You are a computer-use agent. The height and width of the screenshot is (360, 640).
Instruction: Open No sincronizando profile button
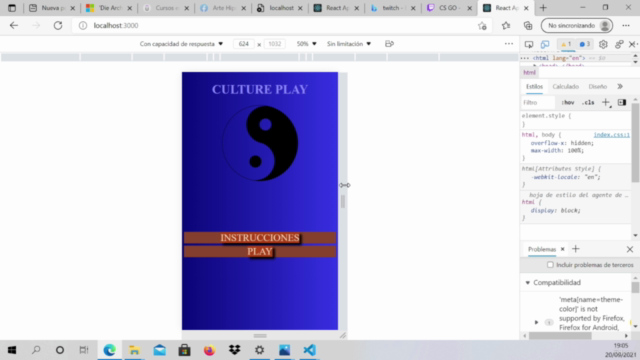(577, 25)
